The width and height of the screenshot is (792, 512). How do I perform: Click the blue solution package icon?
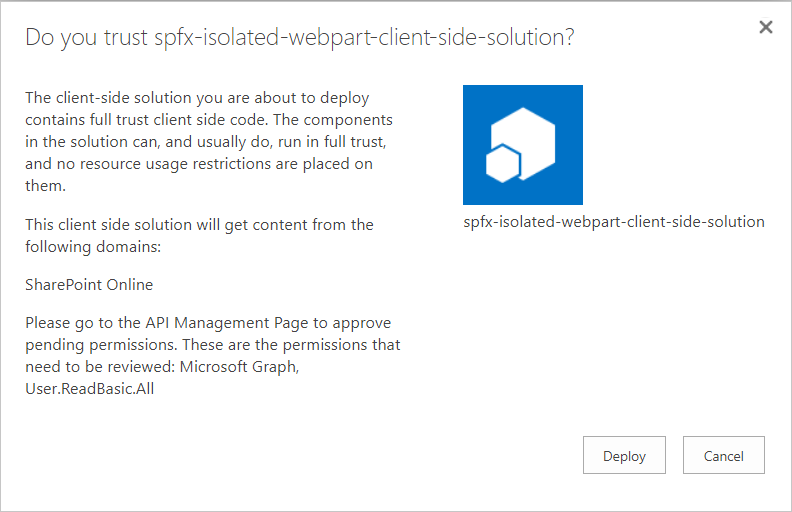[x=523, y=145]
